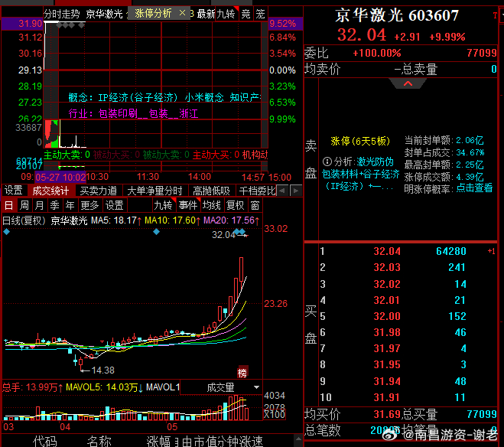
Task: Open the 千档委比 tab
Action: (x=257, y=191)
